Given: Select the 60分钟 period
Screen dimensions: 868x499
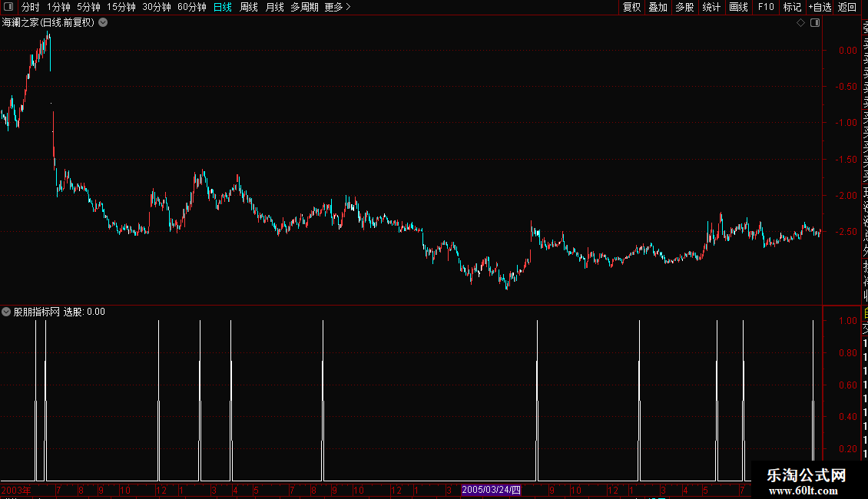Looking at the screenshot, I should pos(191,7).
